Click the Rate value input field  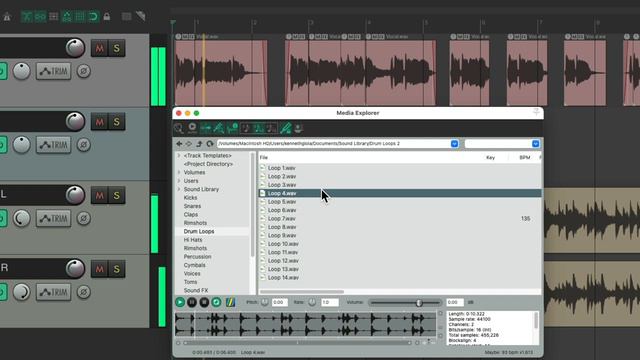(x=330, y=302)
